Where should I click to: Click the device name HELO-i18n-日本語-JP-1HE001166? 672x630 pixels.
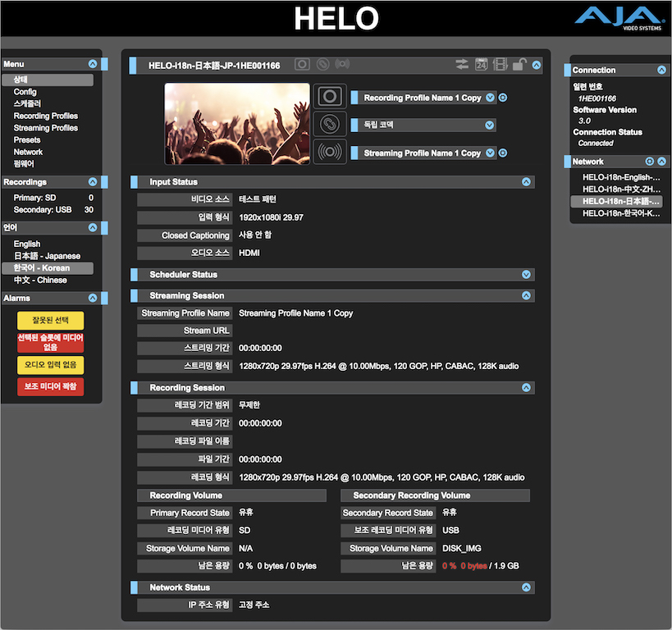(214, 66)
